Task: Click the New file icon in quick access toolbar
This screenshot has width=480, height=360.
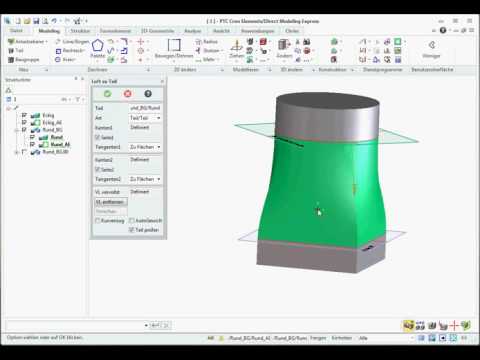Action: click(18, 21)
